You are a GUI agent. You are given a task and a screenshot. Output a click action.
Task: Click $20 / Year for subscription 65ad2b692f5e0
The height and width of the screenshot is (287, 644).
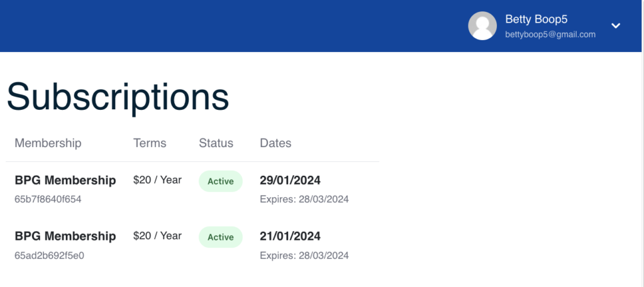(x=157, y=236)
